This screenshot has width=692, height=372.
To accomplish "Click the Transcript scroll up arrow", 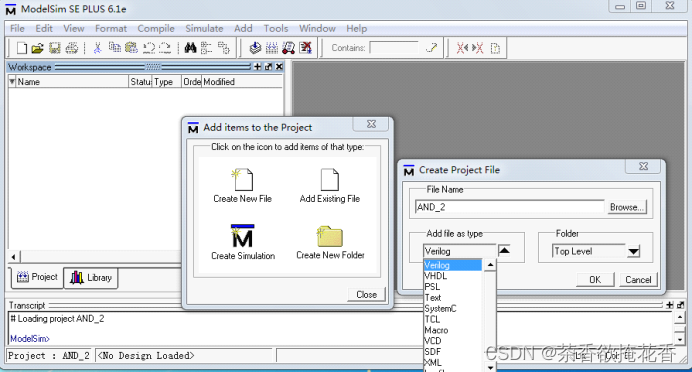I will [x=680, y=317].
